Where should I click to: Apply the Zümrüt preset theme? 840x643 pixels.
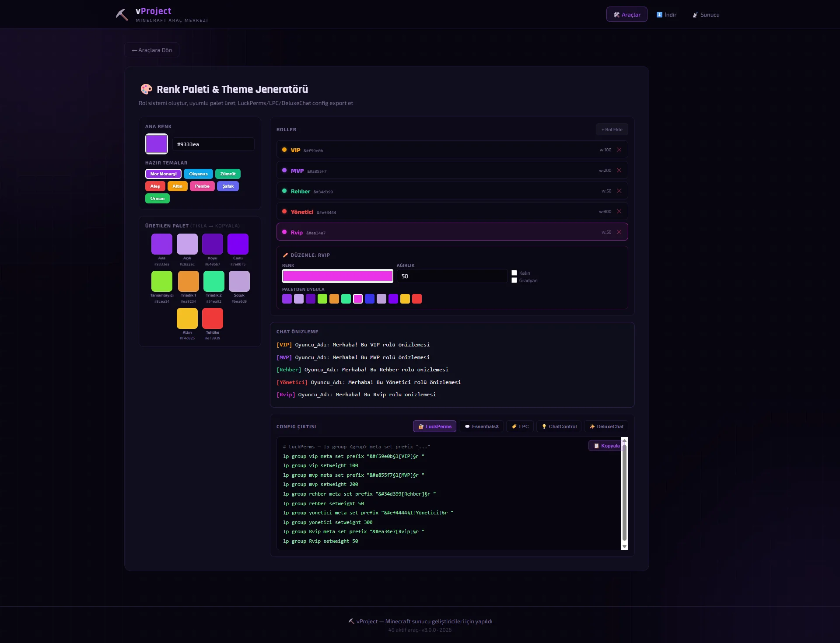pos(228,174)
